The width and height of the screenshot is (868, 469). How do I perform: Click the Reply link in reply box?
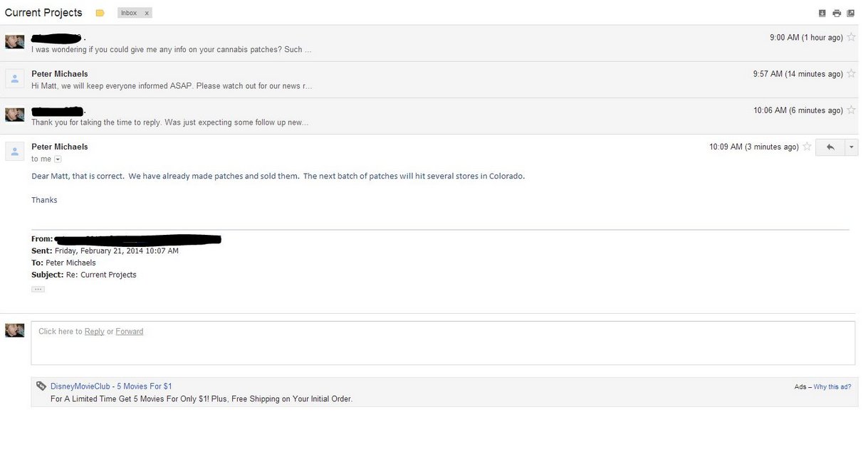tap(94, 332)
